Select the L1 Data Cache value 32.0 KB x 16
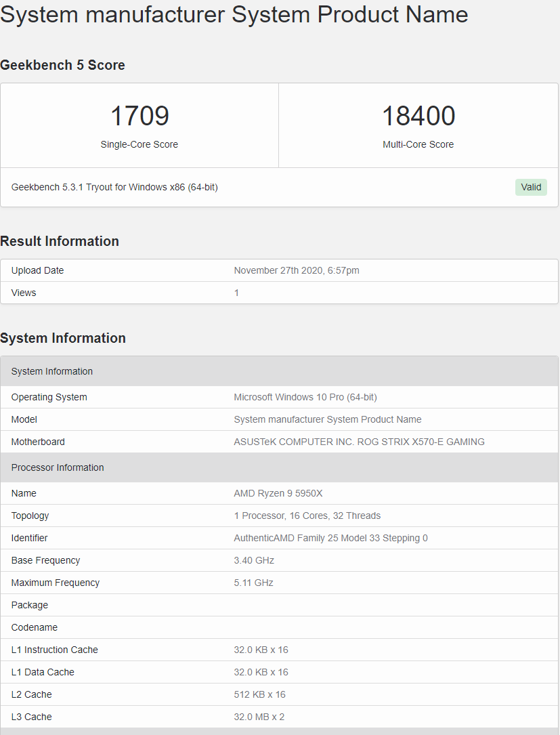Image resolution: width=560 pixels, height=735 pixels. (x=261, y=672)
